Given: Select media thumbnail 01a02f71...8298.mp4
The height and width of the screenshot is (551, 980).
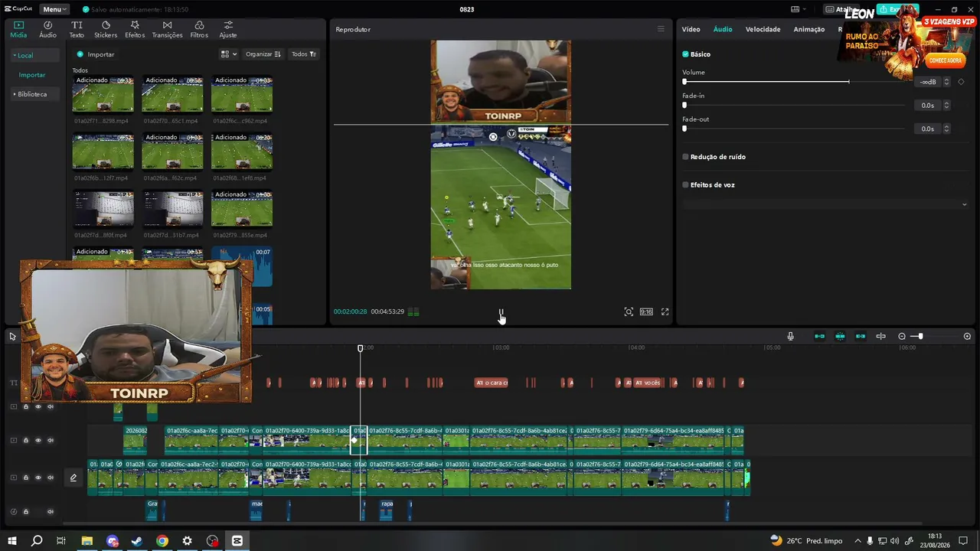Looking at the screenshot, I should (103, 93).
